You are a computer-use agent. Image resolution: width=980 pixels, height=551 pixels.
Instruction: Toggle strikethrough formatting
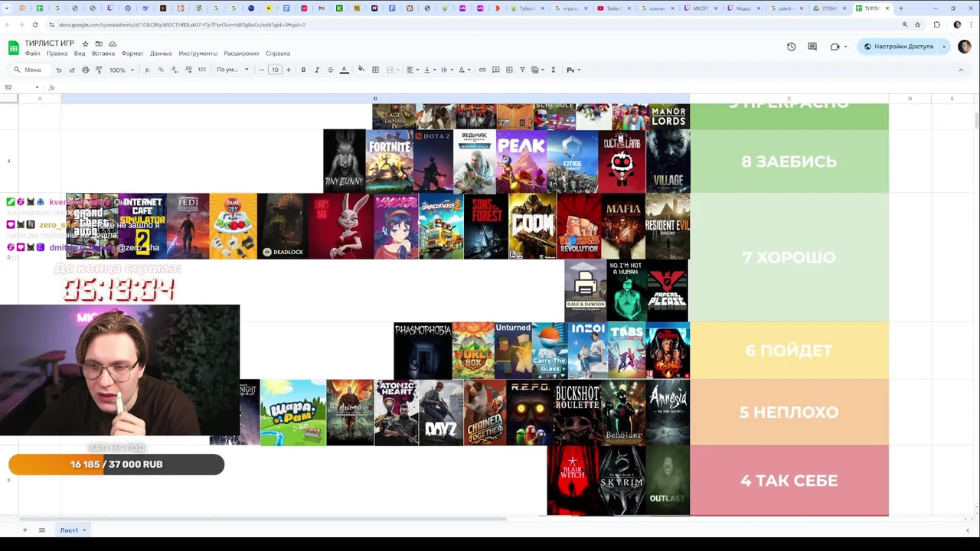point(331,70)
